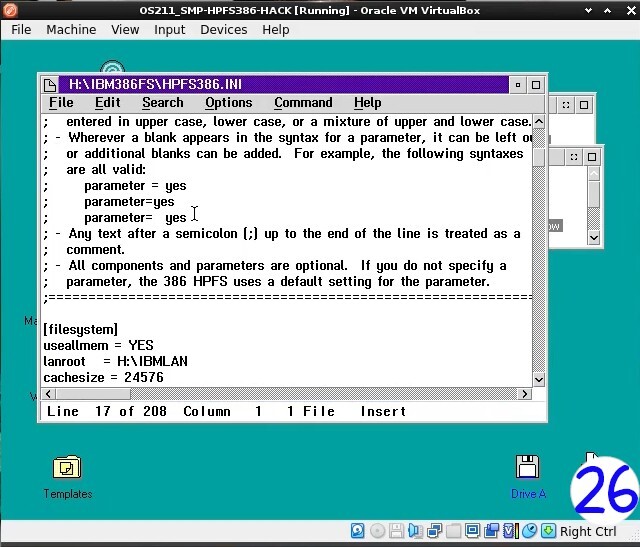The height and width of the screenshot is (547, 640).
Task: Select the Drive A floppy icon
Action: pyautogui.click(x=527, y=467)
